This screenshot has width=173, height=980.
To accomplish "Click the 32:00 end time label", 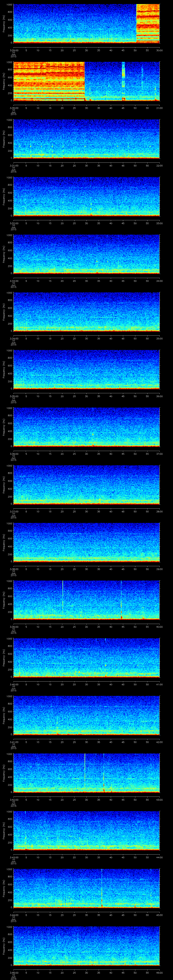I will (160, 165).
